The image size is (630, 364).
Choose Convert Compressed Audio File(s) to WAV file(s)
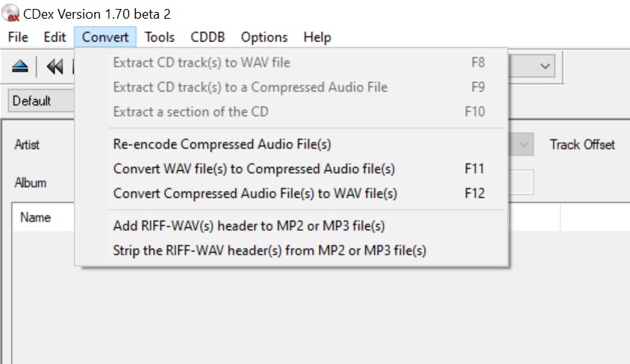255,193
